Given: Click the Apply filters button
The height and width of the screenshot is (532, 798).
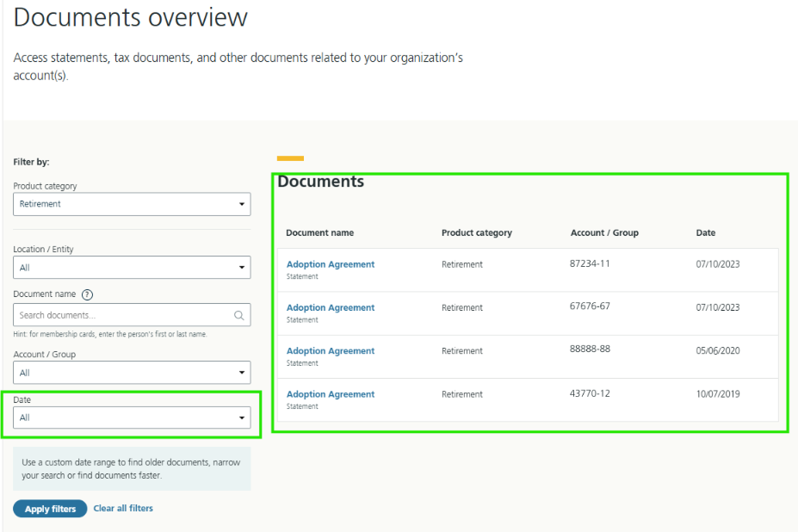Looking at the screenshot, I should click(x=50, y=509).
